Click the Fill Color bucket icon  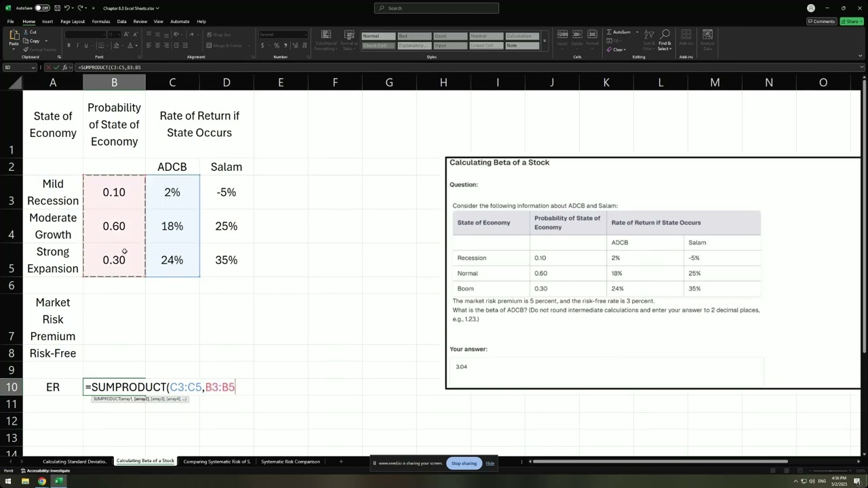tap(116, 45)
